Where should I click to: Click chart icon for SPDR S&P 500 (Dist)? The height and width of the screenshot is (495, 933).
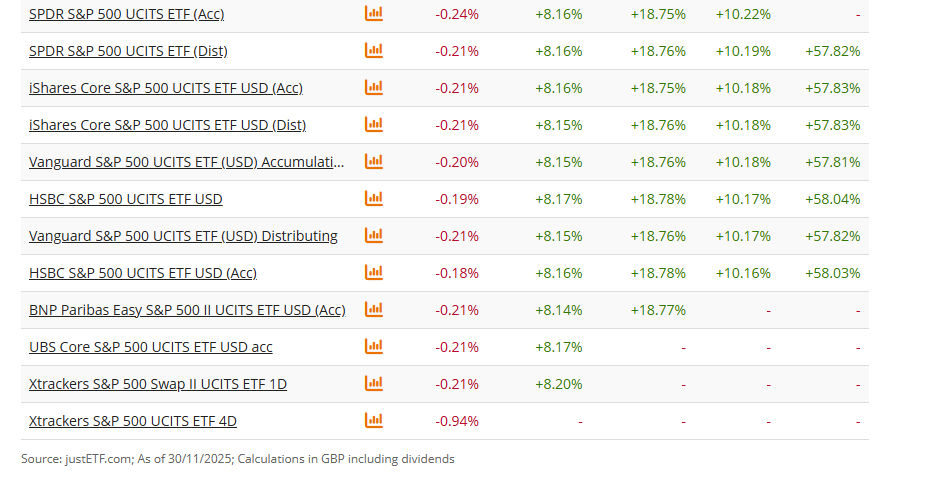[374, 50]
